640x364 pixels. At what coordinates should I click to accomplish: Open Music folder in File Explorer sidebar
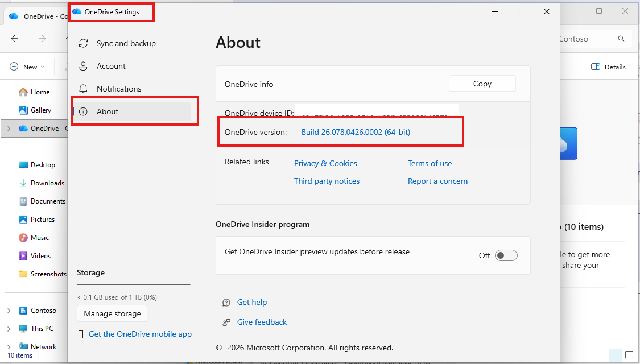40,238
